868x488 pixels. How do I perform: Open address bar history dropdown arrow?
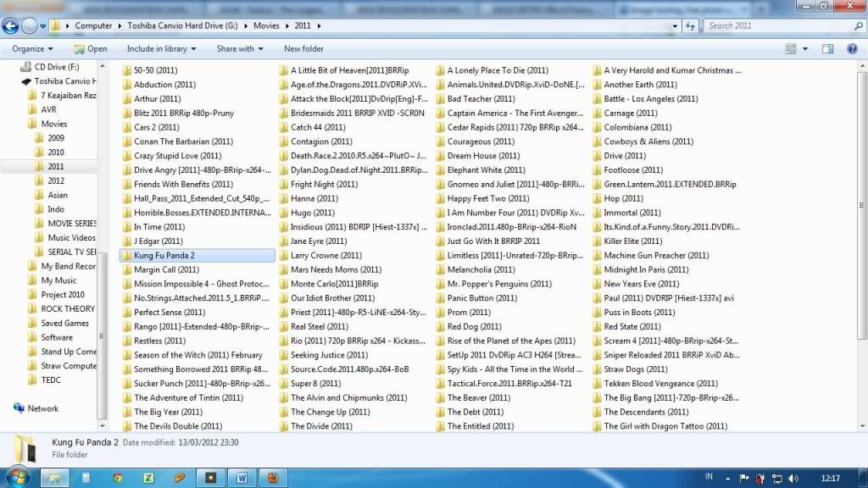point(674,26)
